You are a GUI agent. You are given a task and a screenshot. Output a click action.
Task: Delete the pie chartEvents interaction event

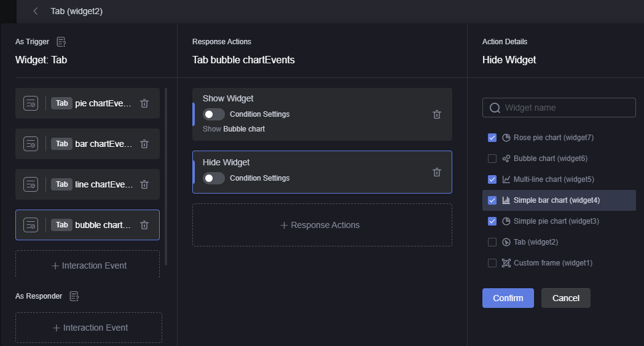tap(144, 103)
